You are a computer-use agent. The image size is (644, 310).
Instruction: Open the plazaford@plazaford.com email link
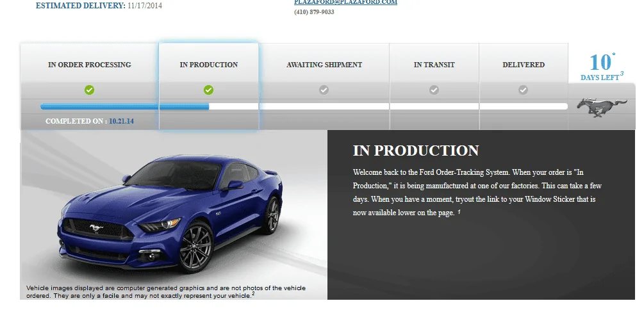(x=345, y=2)
